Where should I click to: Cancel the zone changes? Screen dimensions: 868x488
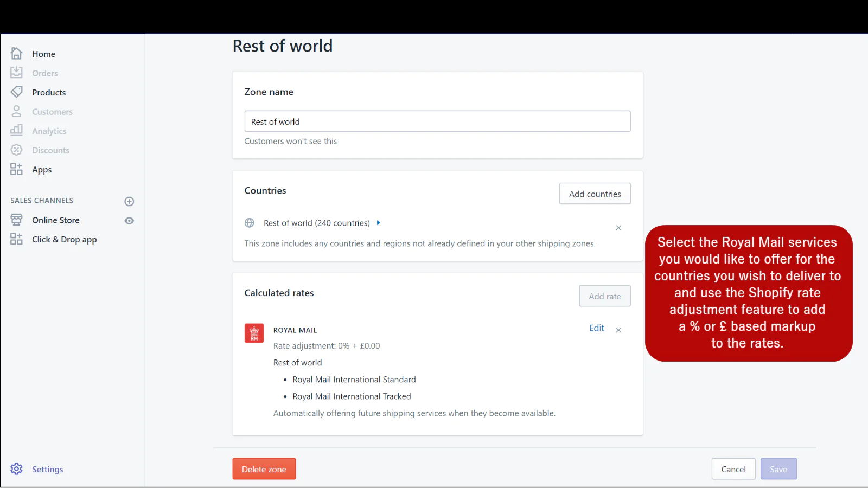click(733, 469)
